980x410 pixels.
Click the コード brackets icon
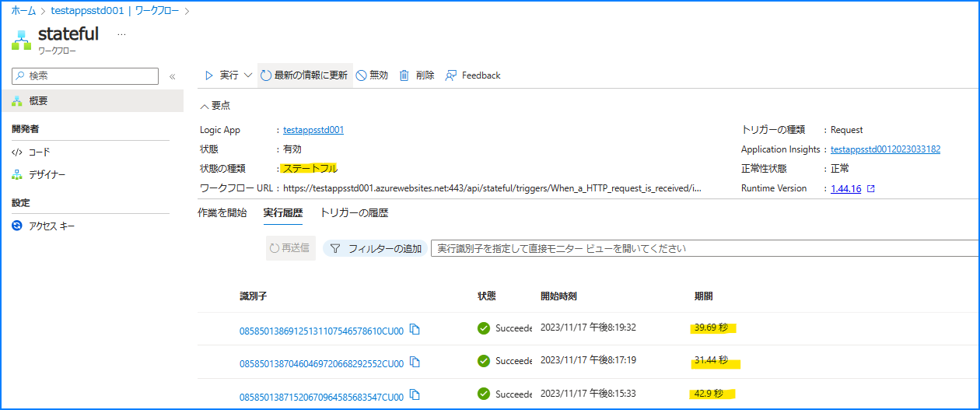[17, 152]
